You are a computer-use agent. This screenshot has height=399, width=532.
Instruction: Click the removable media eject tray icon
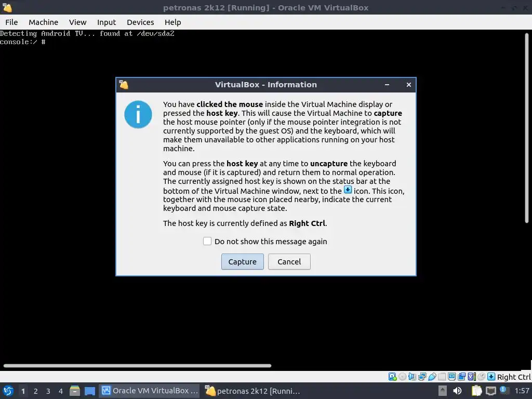[x=442, y=391]
